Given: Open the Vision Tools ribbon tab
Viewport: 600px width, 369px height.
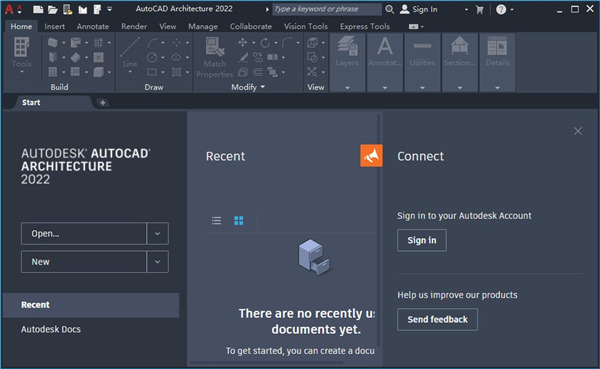Looking at the screenshot, I should [x=306, y=26].
